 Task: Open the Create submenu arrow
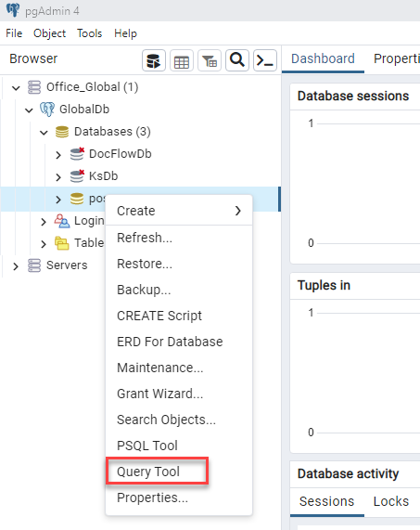click(x=238, y=211)
